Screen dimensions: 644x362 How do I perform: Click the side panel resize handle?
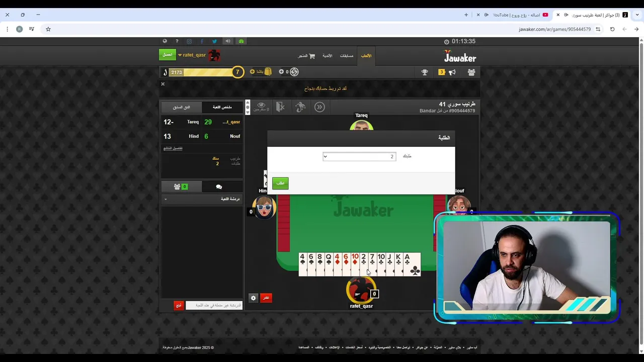tap(248, 107)
